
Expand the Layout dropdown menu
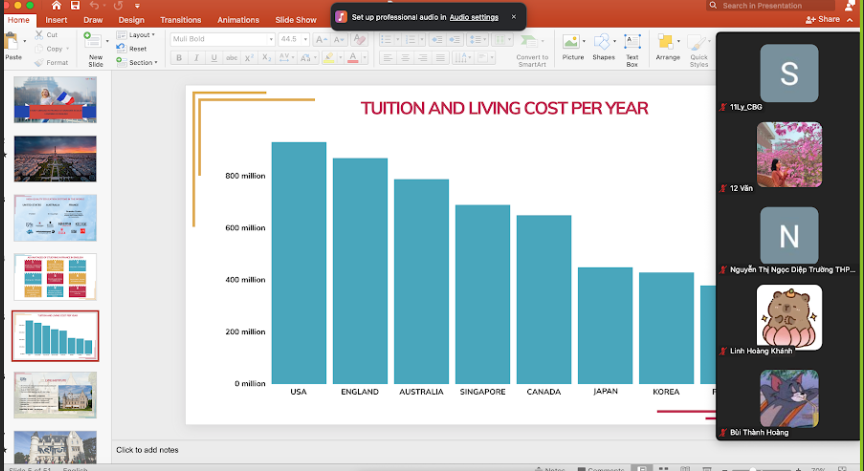pos(138,35)
